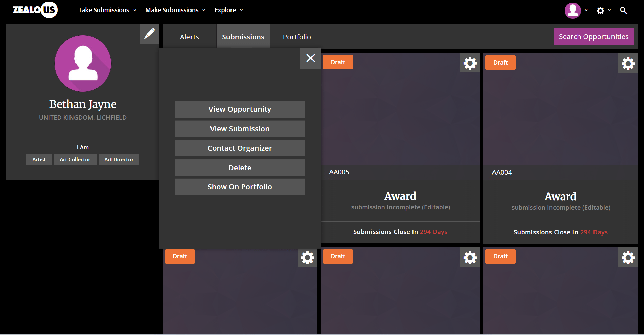Screen dimensions: 644x335
Task: Click the Search Opportunities button
Action: click(593, 37)
